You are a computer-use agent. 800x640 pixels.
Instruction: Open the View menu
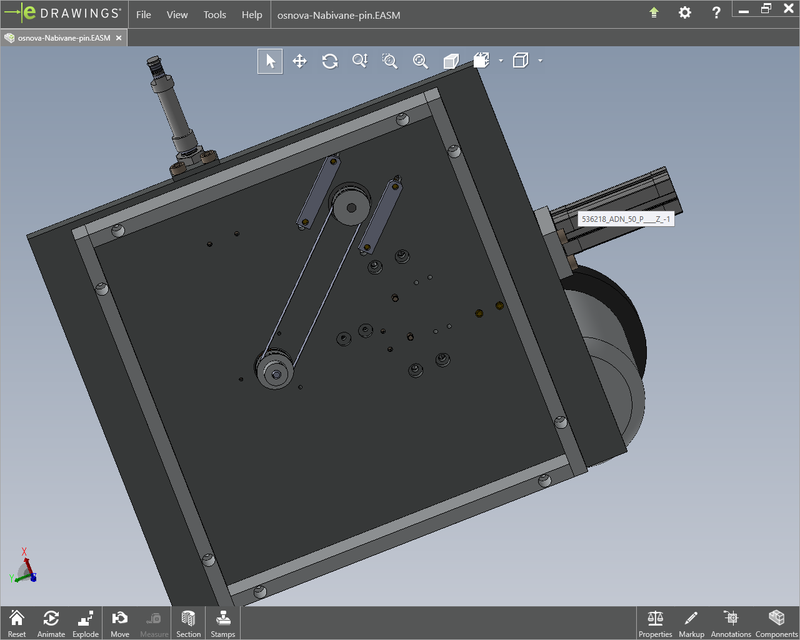click(x=177, y=15)
